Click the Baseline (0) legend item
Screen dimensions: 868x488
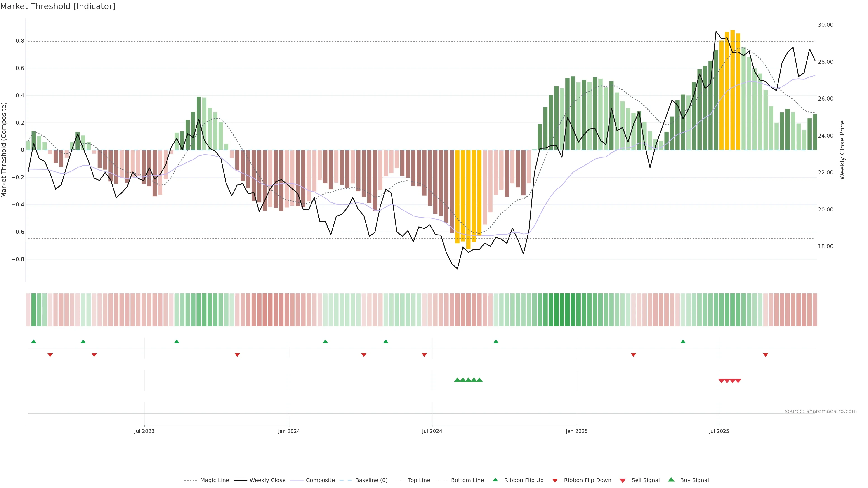pyautogui.click(x=371, y=480)
